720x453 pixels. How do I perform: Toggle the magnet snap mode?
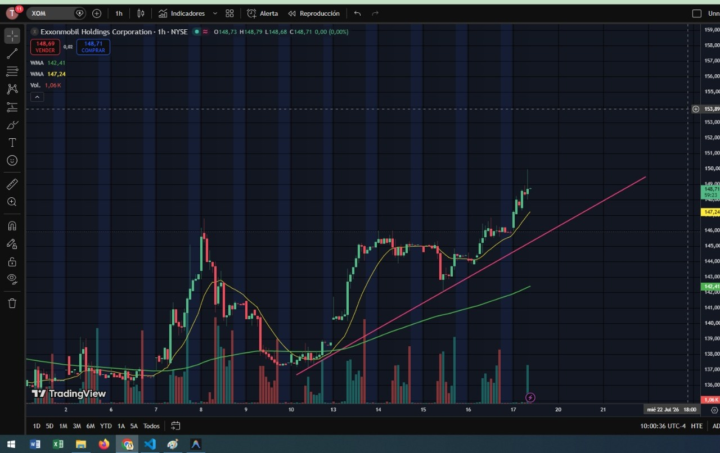(x=12, y=226)
